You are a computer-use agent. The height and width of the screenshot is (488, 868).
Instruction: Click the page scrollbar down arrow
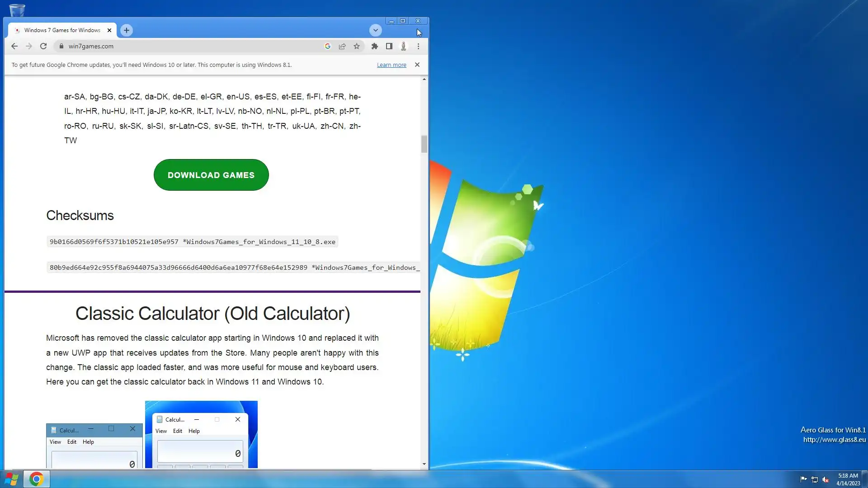click(424, 464)
